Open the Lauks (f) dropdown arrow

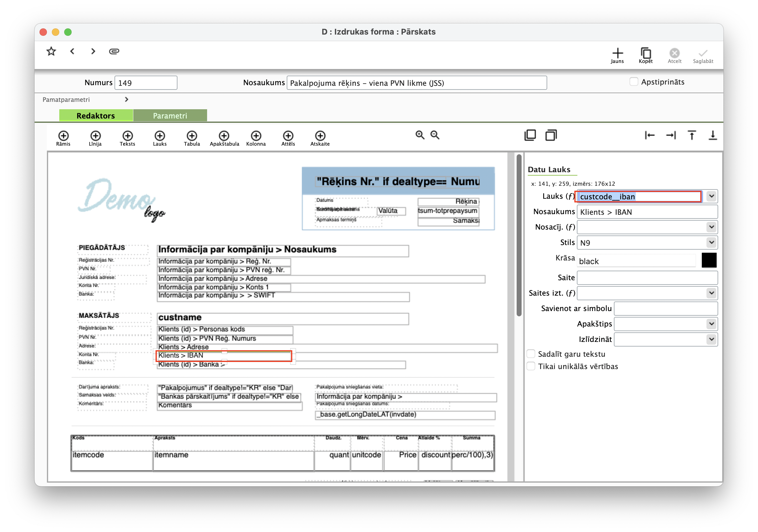(711, 196)
